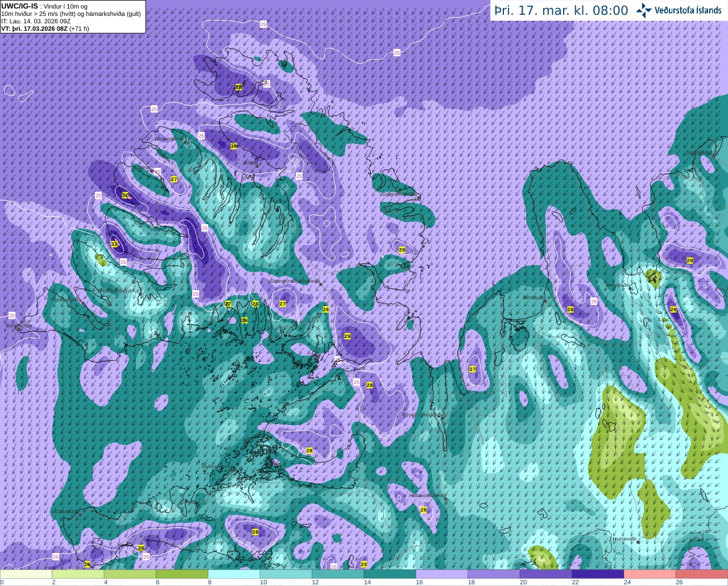Click the pale teal 10–12 legend swatch
The height and width of the screenshot is (586, 728).
tap(286, 574)
